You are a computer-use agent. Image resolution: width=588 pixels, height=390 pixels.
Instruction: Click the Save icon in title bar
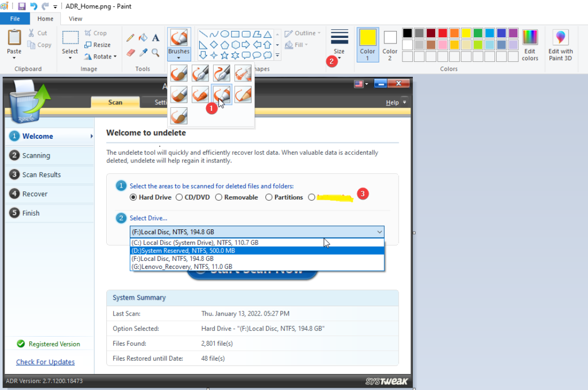click(x=22, y=6)
